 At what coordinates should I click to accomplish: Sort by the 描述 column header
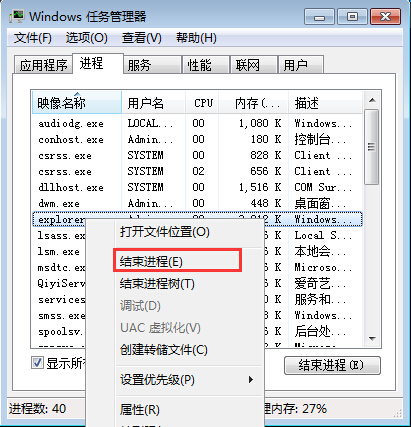click(x=325, y=103)
